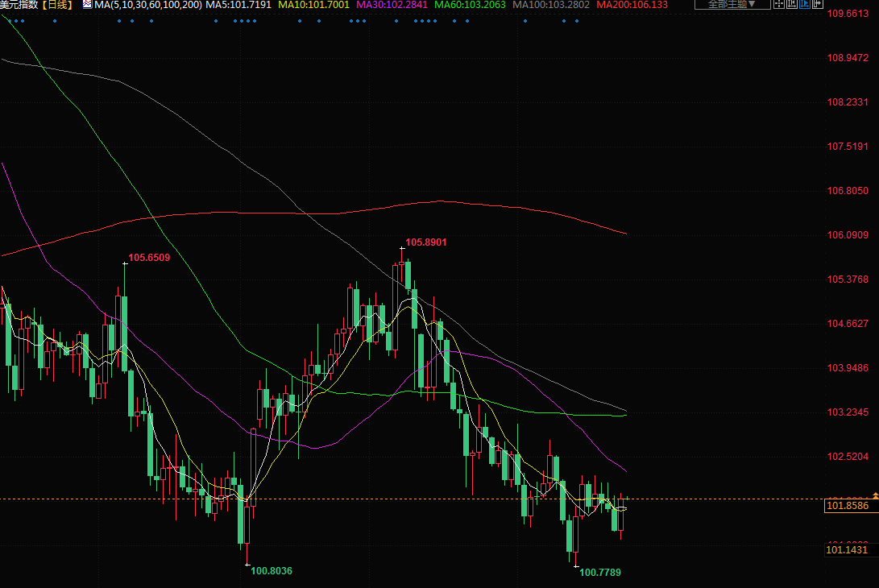Click the 105.8901 high price marker

tap(425, 242)
